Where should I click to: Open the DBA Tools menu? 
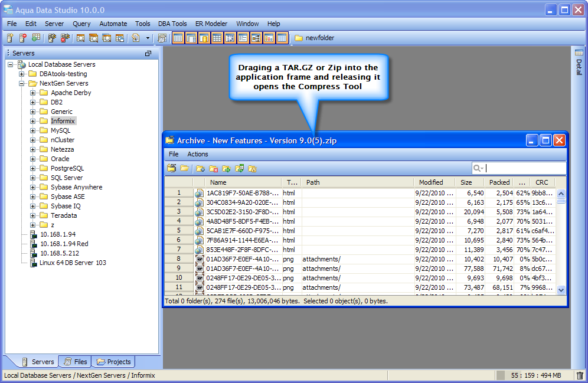172,24
